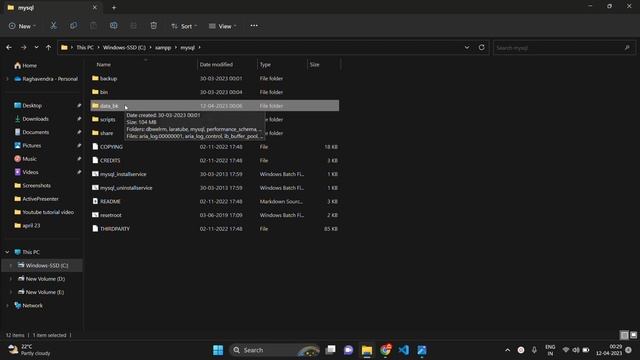Open the Sort dropdown
The height and width of the screenshot is (360, 640).
click(184, 26)
